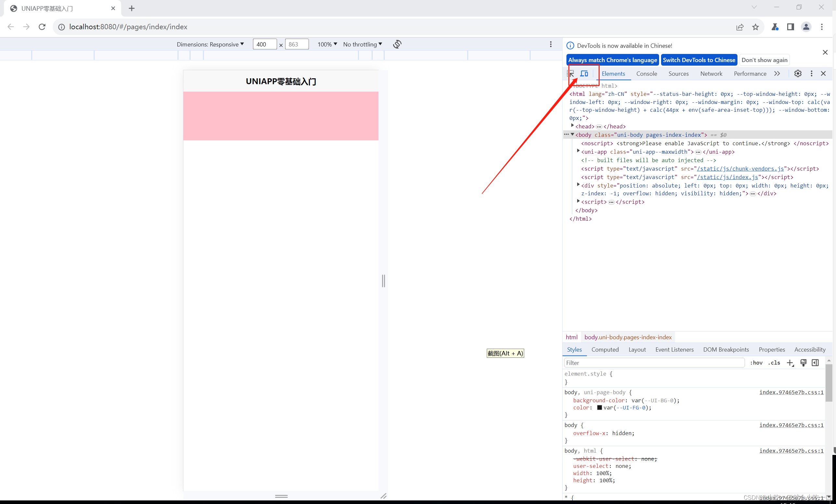The width and height of the screenshot is (836, 504).
Task: Expand the position absolute div node
Action: 578,185
